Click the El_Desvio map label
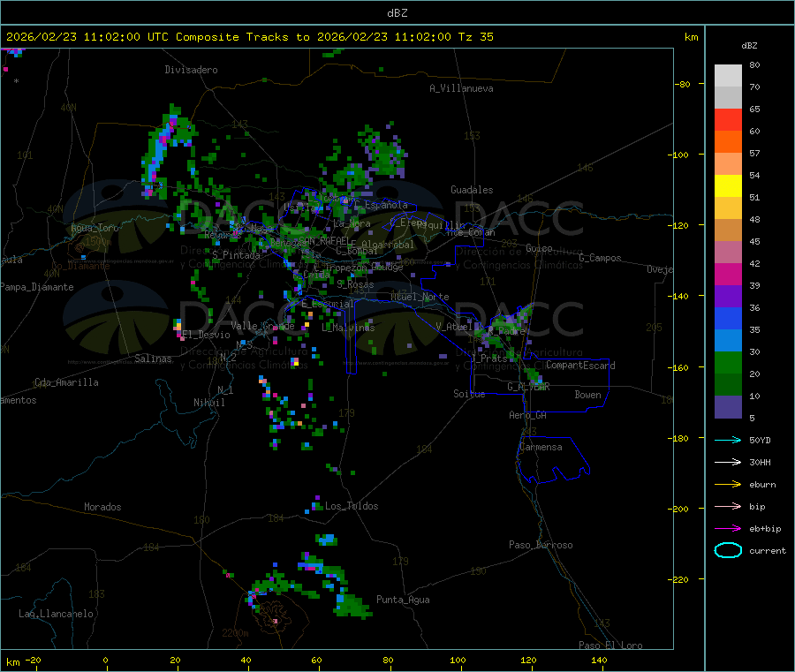Viewport: 795px width, 672px height. (207, 335)
